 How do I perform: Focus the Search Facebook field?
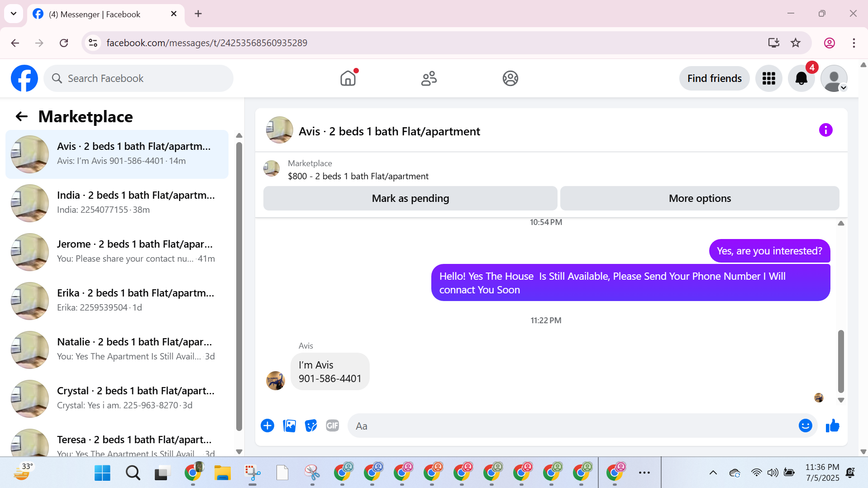click(138, 78)
